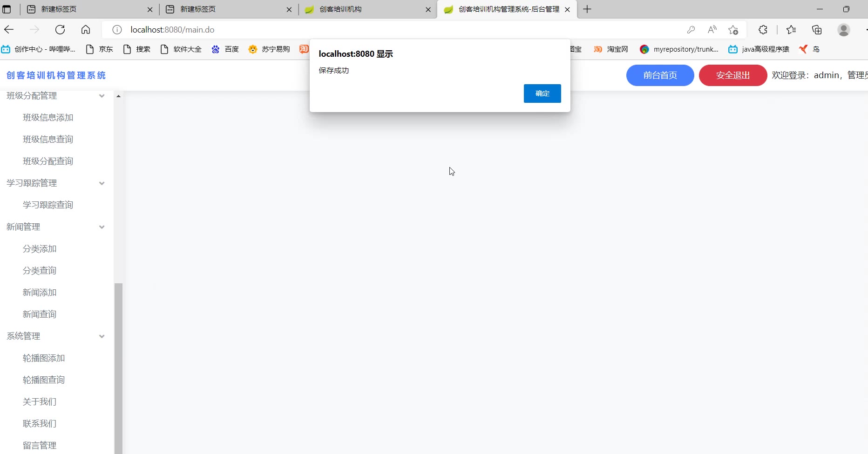Click the 安全退出 logout button
This screenshot has width=868, height=454.
coord(733,75)
